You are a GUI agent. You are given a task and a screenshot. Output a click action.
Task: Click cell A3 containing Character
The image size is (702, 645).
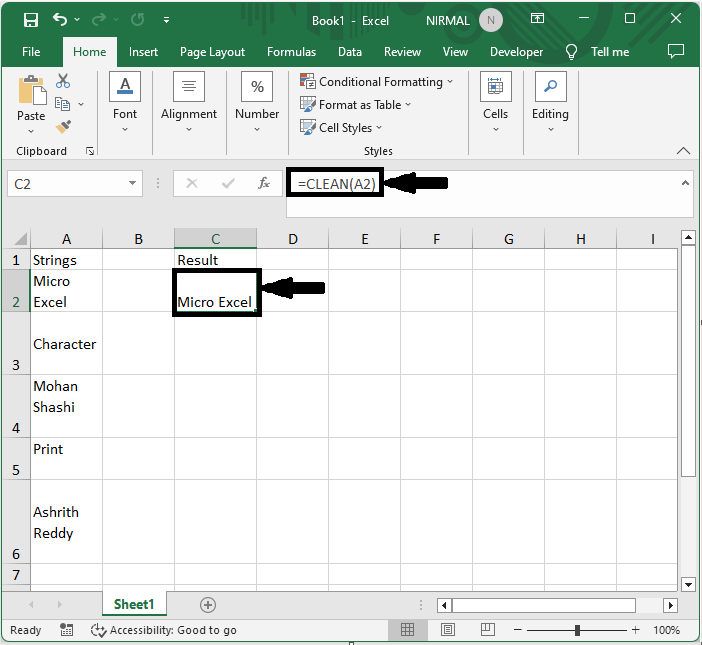[x=66, y=343]
